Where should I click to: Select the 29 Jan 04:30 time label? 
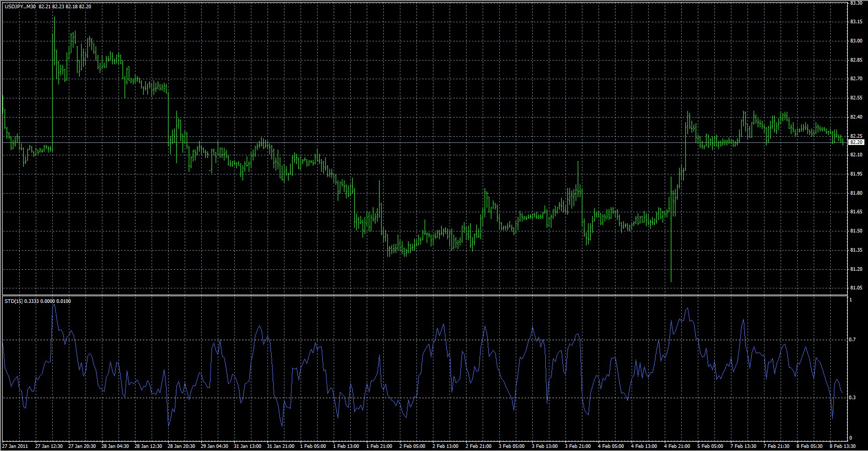tap(215, 446)
